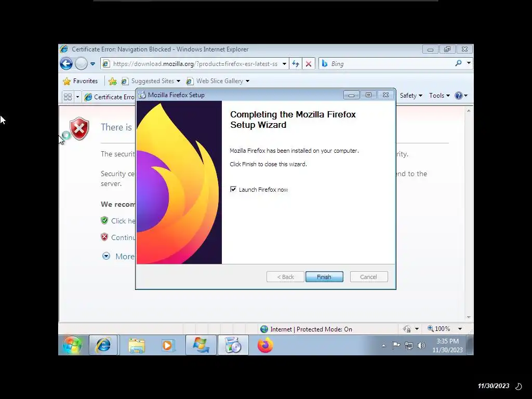Go back with Internet Explorer back arrow

pos(66,63)
